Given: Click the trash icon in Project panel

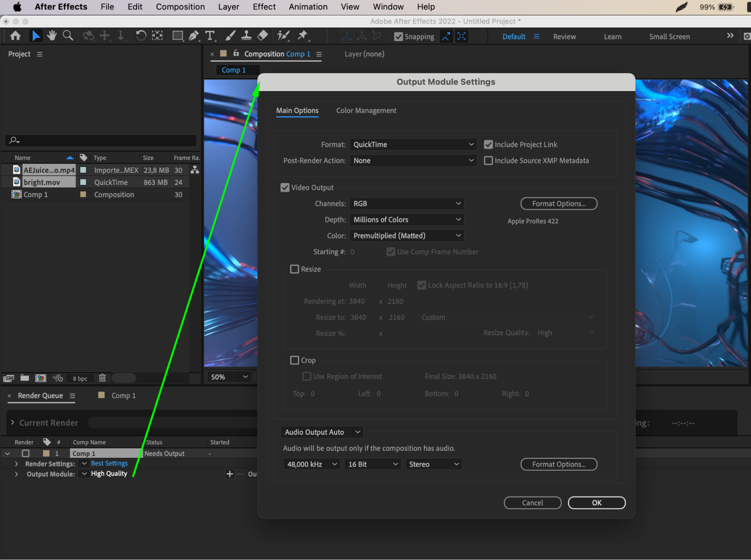Looking at the screenshot, I should (102, 378).
